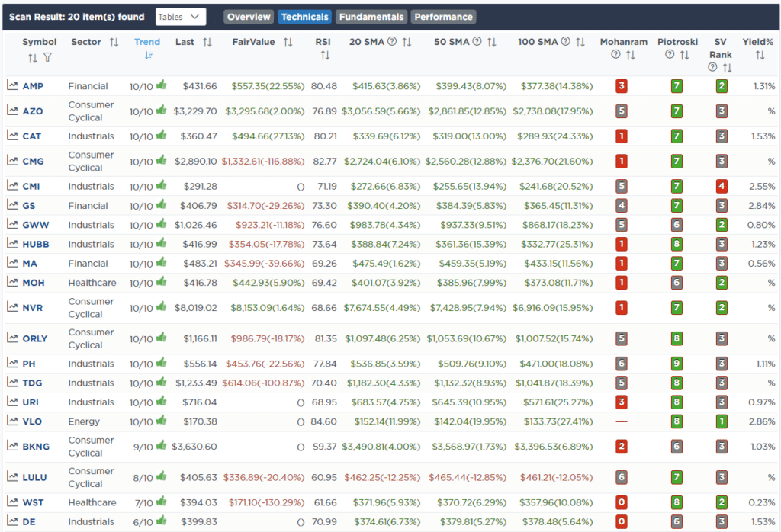Open the chart icon for AMP
This screenshot has height=532, width=781.
pos(12,85)
